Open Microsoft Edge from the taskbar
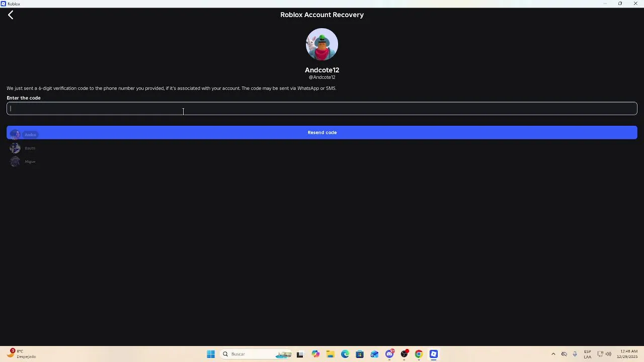 (x=345, y=354)
